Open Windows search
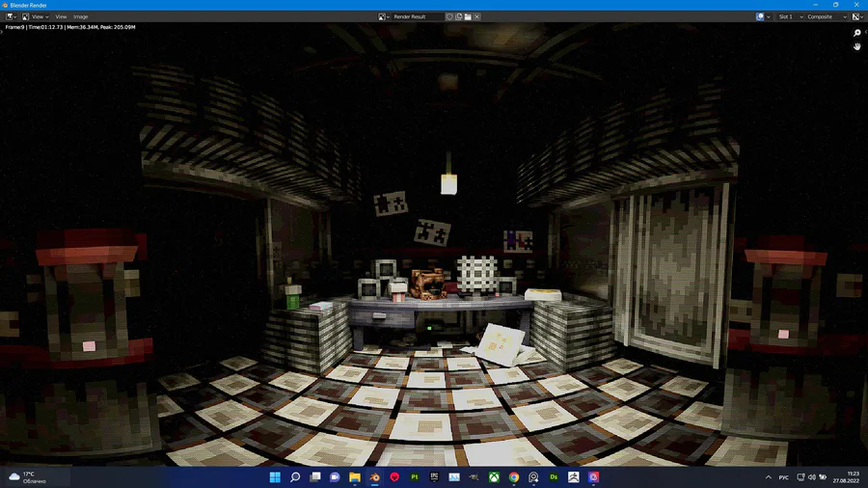Image resolution: width=868 pixels, height=488 pixels. tap(295, 477)
